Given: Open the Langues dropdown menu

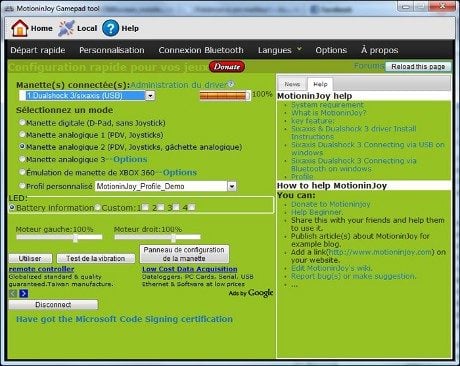Looking at the screenshot, I should [x=280, y=50].
